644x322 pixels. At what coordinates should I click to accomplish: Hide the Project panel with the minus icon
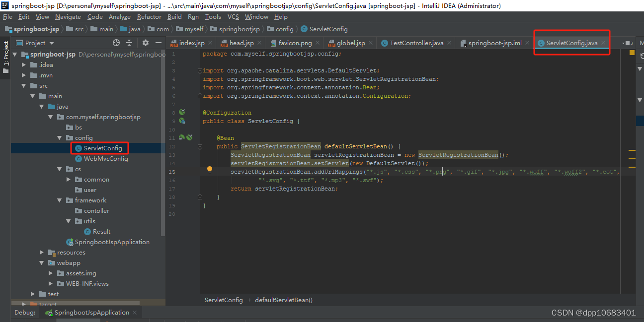[x=158, y=43]
